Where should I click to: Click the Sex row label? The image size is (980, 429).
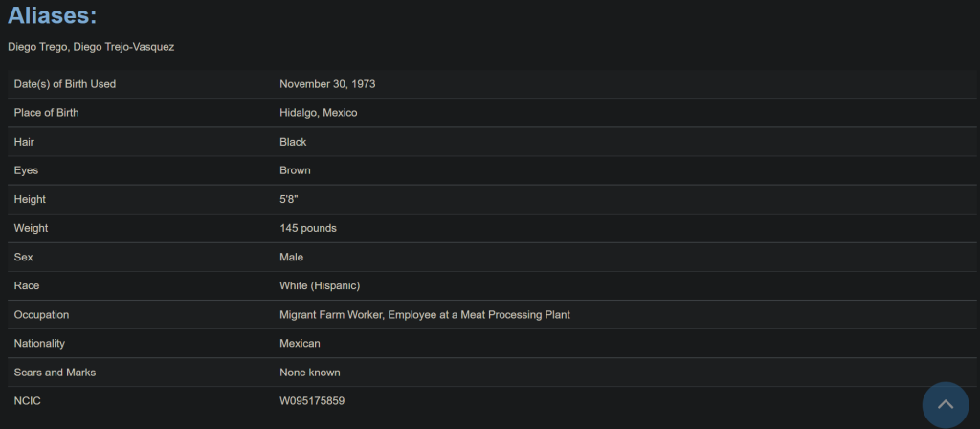pyautogui.click(x=24, y=257)
